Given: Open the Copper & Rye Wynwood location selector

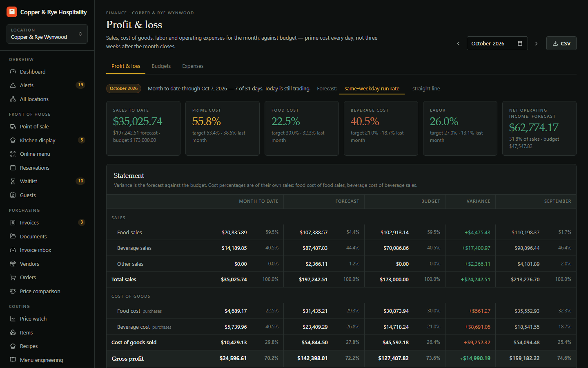Looking at the screenshot, I should 47,34.
